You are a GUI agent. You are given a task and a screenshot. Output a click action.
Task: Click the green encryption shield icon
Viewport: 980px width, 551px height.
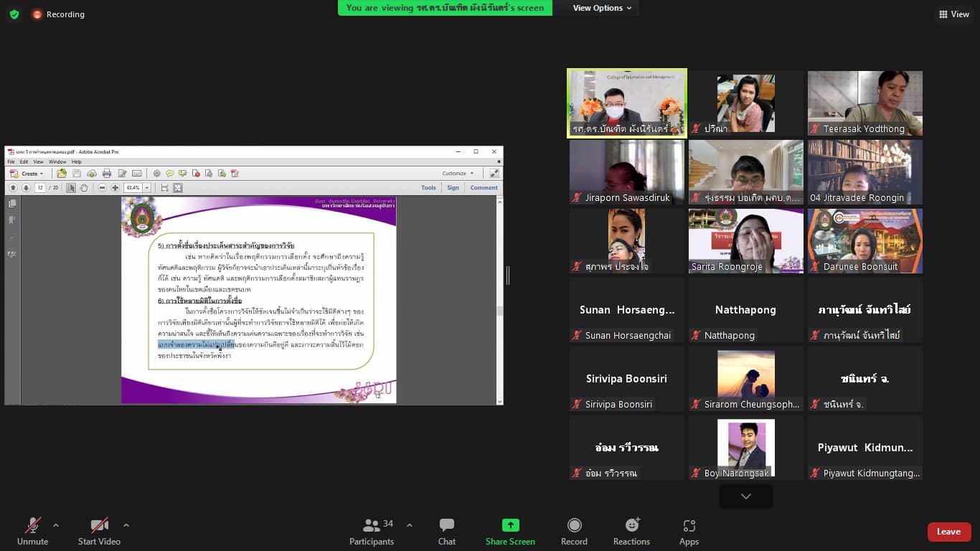[14, 14]
